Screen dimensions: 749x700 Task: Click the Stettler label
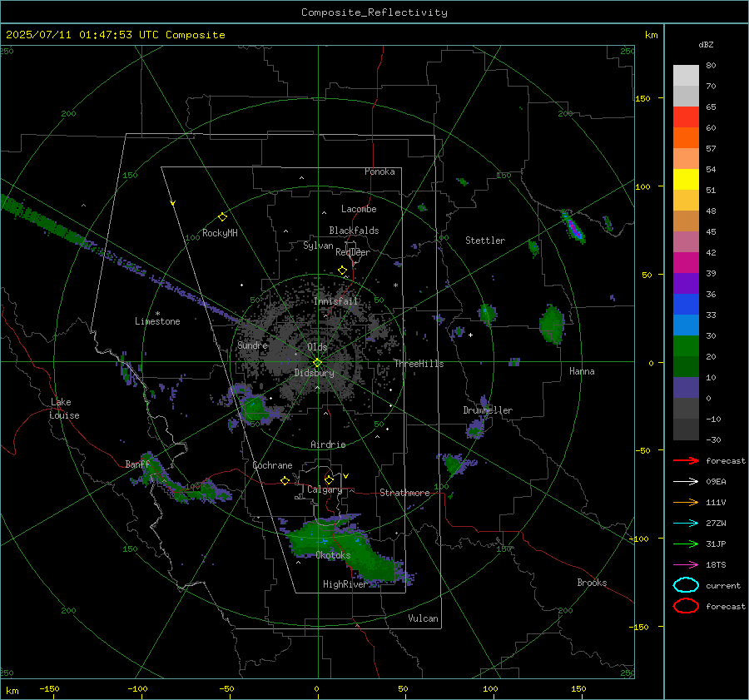(x=485, y=241)
